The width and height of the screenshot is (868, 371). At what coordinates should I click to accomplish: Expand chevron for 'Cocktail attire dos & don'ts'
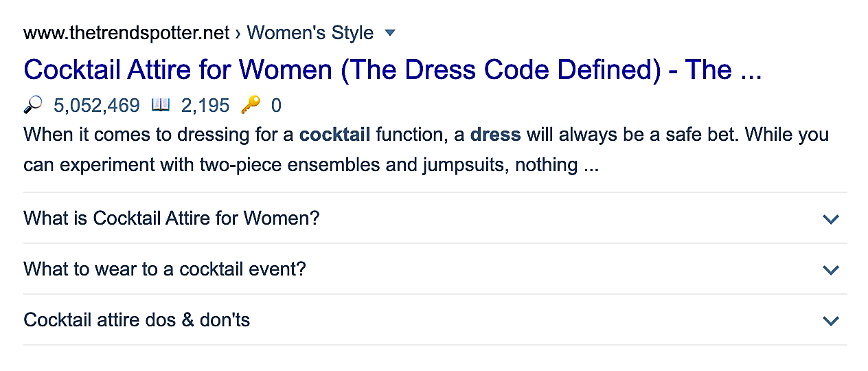pyautogui.click(x=831, y=321)
